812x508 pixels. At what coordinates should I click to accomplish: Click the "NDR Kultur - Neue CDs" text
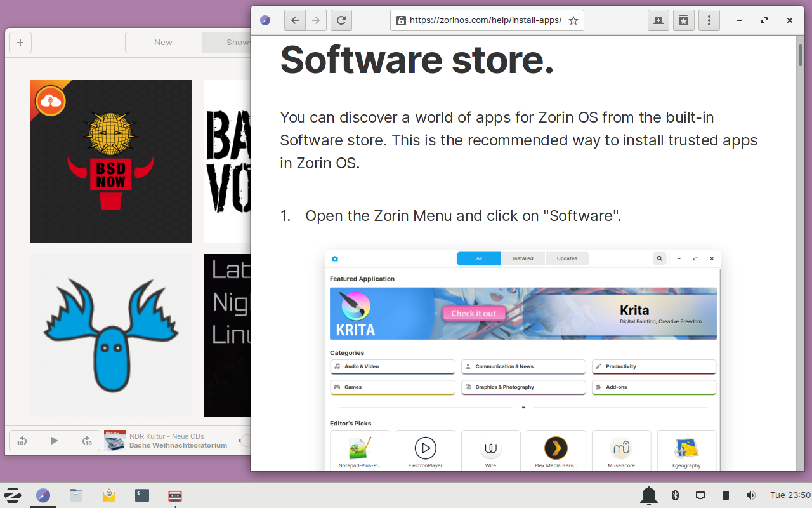(167, 436)
